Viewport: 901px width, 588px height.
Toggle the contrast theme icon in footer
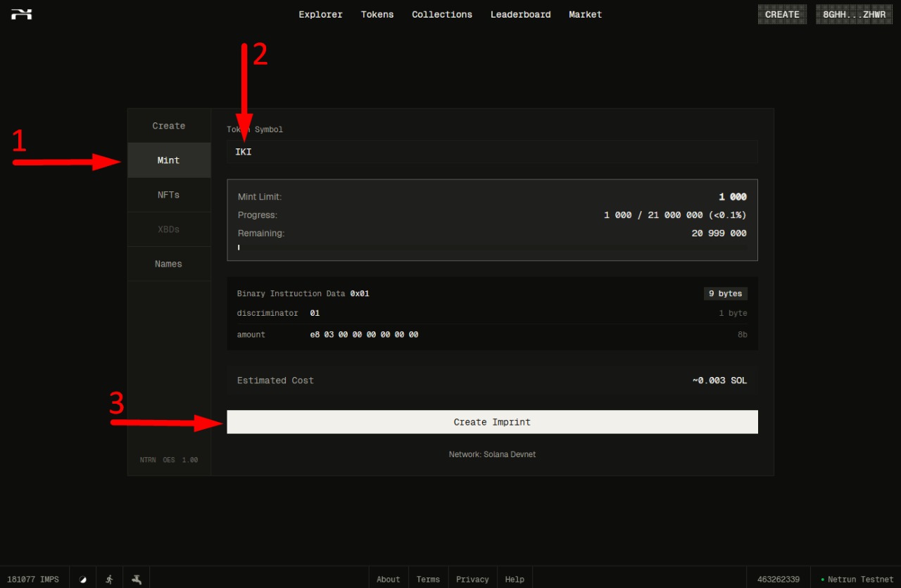point(83,580)
